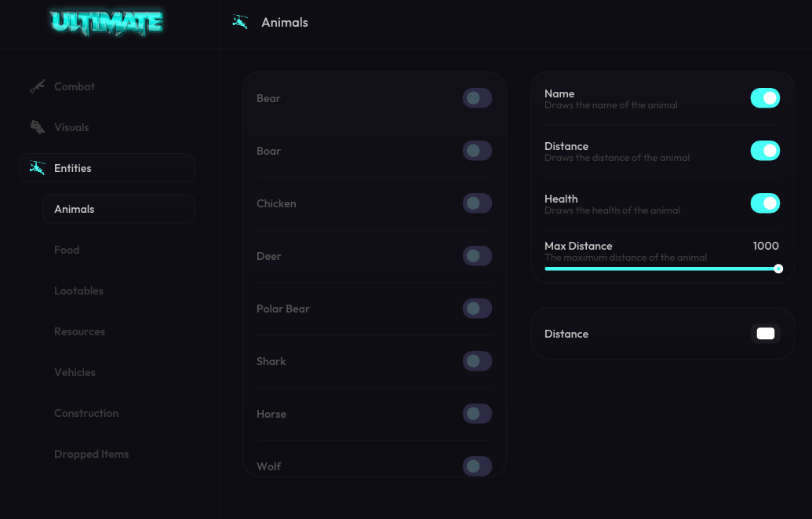Click the Combat rifle icon in sidebar
Viewport: 812px width, 519px height.
click(38, 86)
